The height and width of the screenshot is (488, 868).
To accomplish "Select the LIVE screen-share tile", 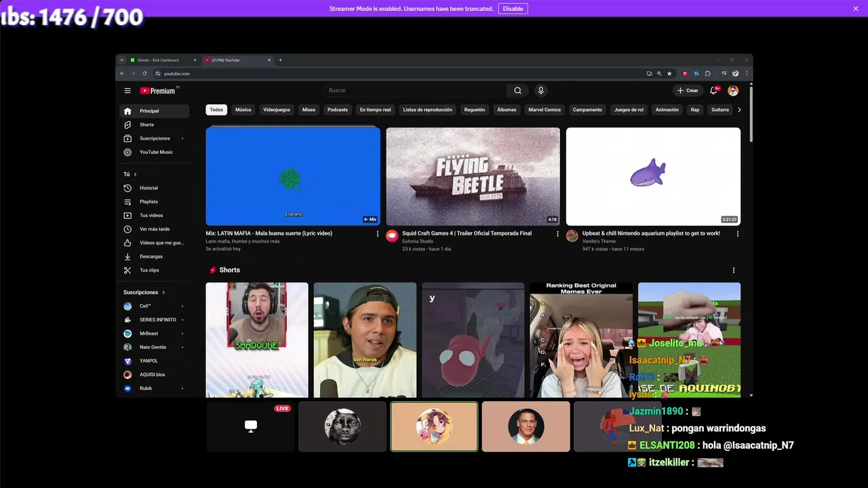I will pos(251,426).
